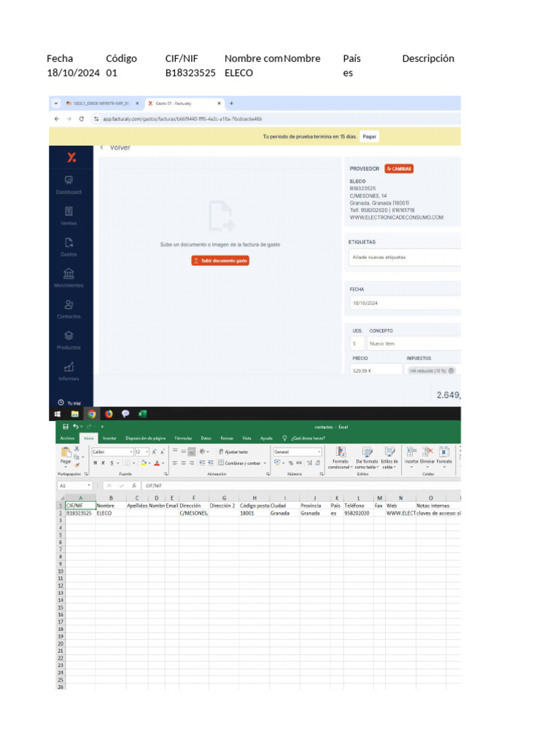560x747 pixels.
Task: Open a new browser tab
Action: [231, 104]
